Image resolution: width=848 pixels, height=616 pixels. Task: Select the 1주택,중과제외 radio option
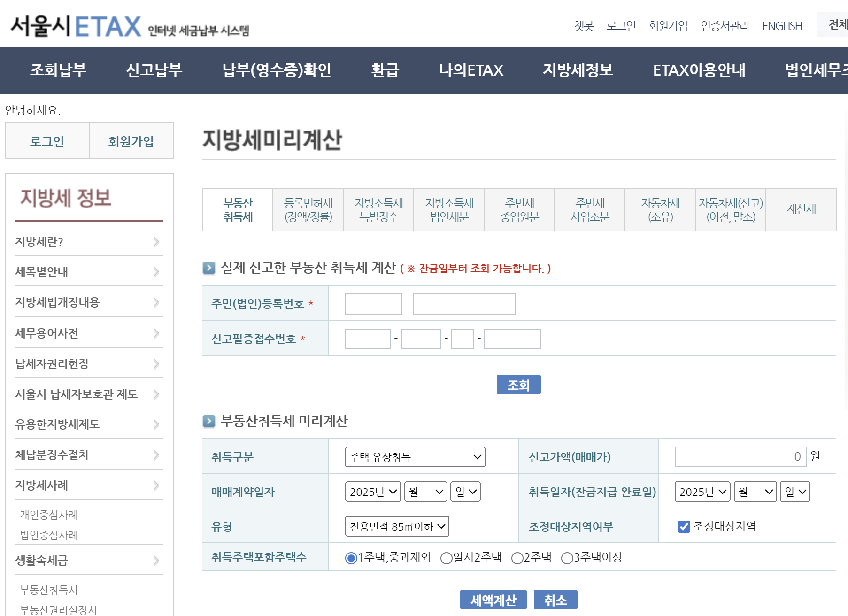351,558
